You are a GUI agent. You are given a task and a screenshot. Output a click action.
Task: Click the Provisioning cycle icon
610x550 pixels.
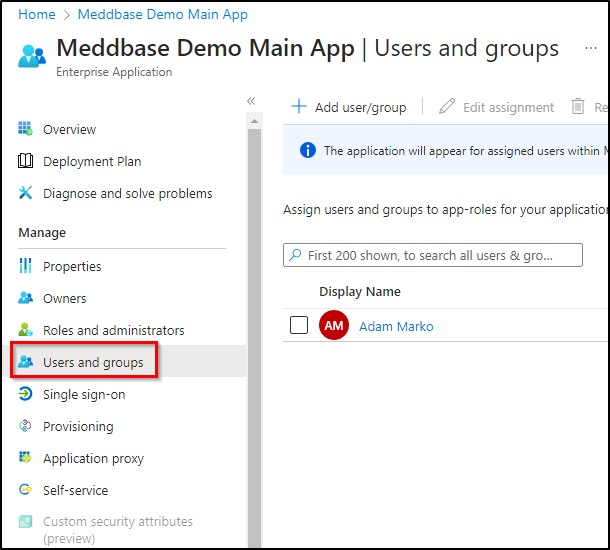click(x=25, y=426)
